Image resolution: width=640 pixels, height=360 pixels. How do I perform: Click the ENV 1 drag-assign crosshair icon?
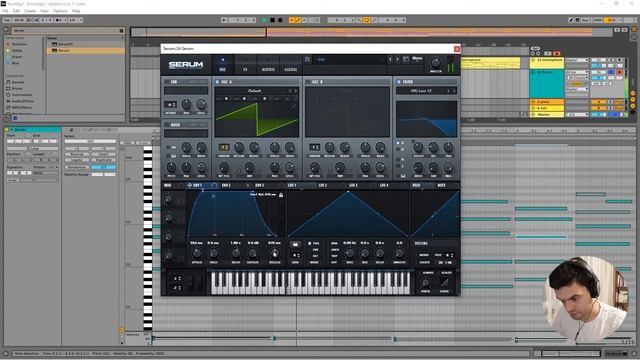click(x=189, y=185)
